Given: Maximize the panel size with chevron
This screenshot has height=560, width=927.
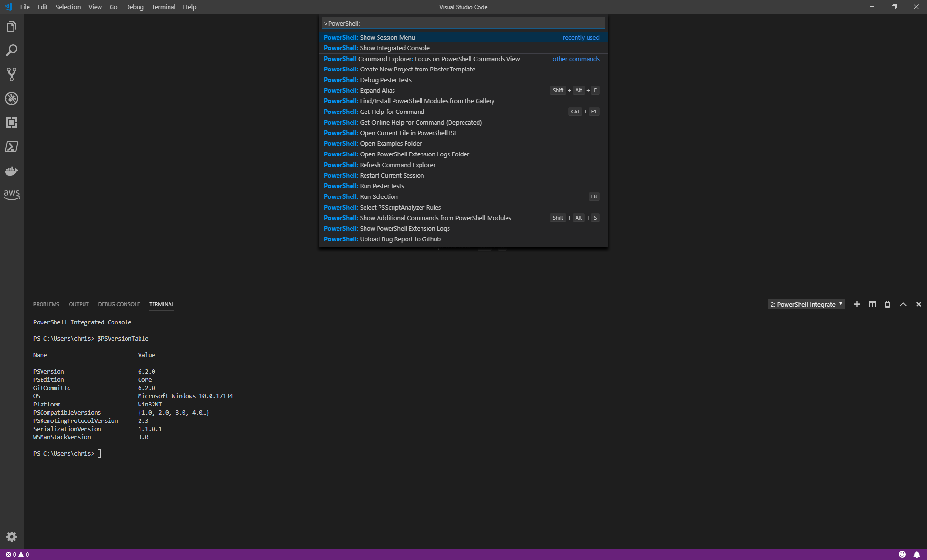Looking at the screenshot, I should click(903, 304).
